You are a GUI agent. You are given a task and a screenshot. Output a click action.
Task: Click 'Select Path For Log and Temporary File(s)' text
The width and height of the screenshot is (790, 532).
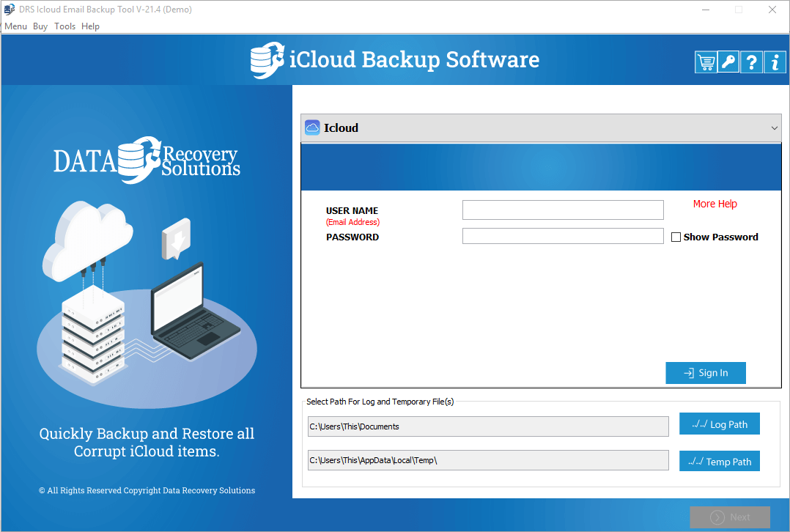coord(380,402)
